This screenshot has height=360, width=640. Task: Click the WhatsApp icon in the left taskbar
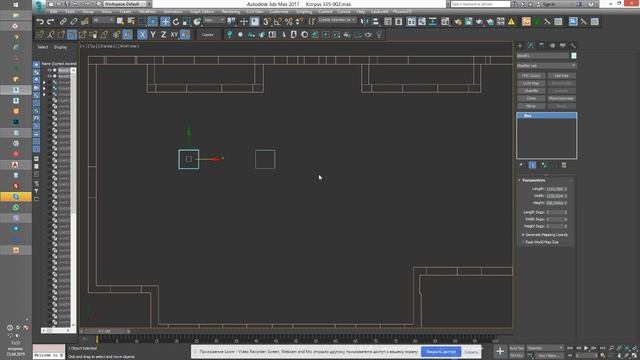[x=16, y=207]
